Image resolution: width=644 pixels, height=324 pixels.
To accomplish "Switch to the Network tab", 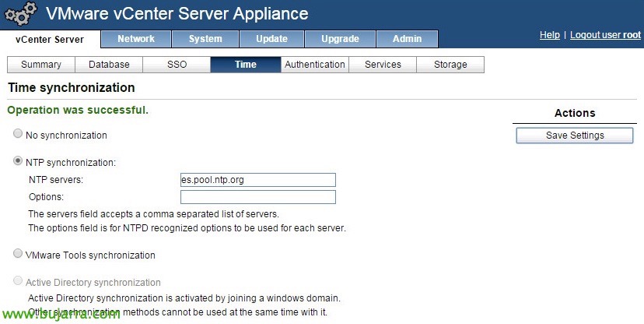I will pos(136,39).
